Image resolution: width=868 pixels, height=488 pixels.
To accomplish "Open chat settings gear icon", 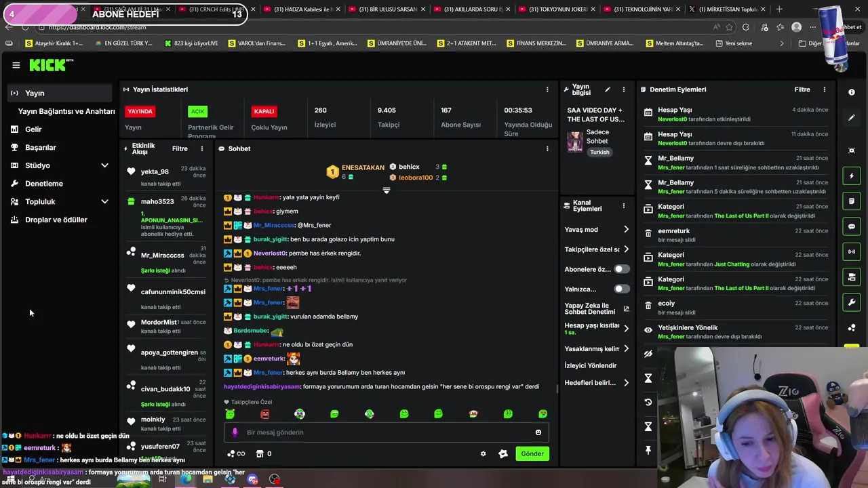I will (x=483, y=454).
